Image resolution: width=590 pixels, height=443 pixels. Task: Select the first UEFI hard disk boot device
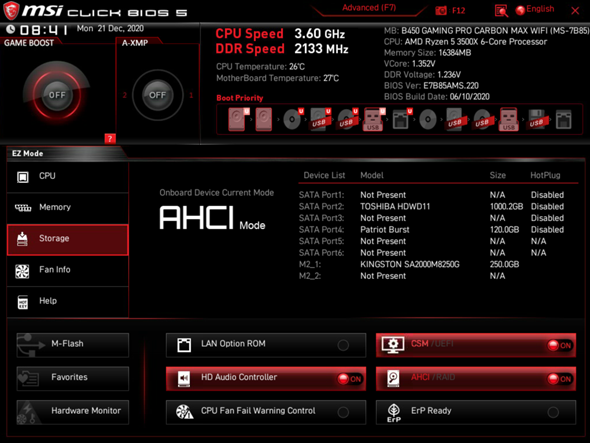pyautogui.click(x=238, y=119)
